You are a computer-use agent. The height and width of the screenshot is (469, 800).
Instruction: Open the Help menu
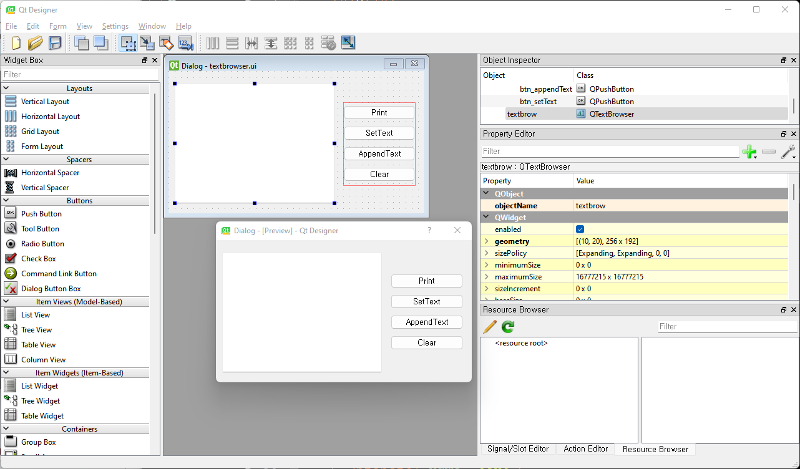click(184, 26)
